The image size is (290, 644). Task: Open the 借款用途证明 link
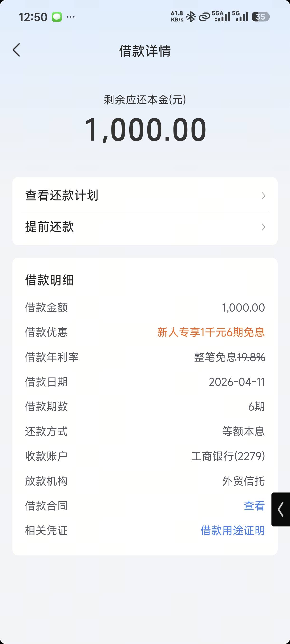[x=232, y=530]
